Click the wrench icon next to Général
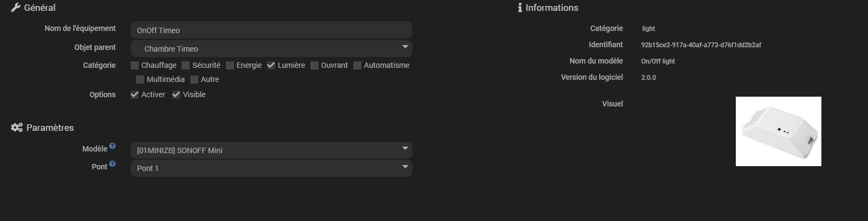 pos(16,8)
